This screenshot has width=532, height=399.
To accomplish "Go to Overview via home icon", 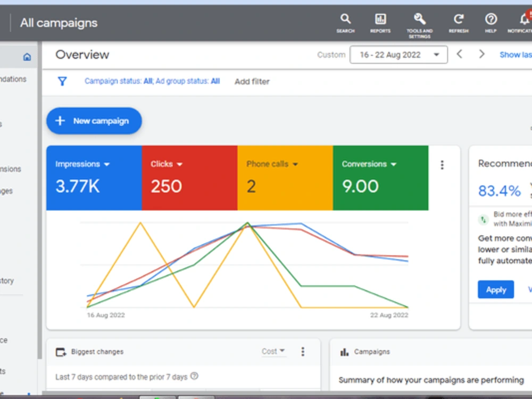I will (x=27, y=57).
